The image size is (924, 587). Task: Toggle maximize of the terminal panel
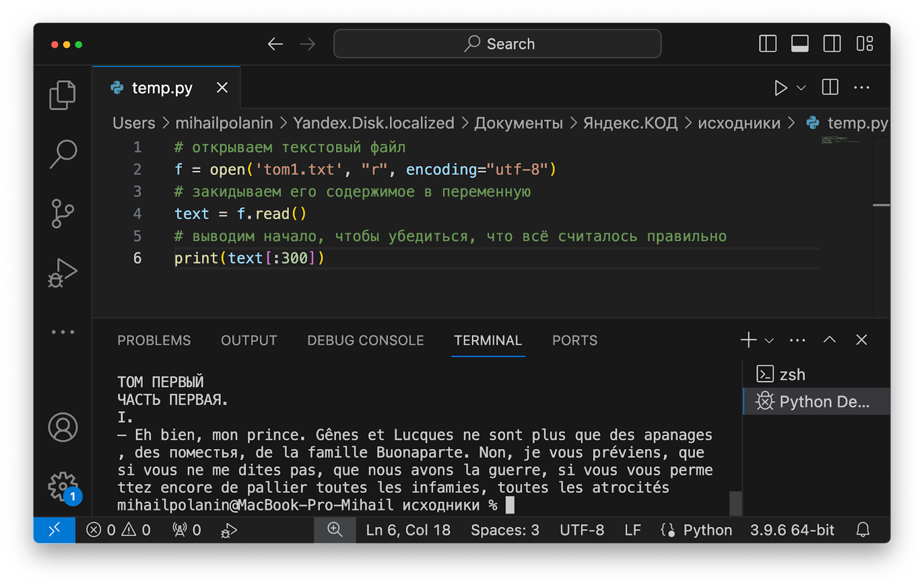(830, 340)
